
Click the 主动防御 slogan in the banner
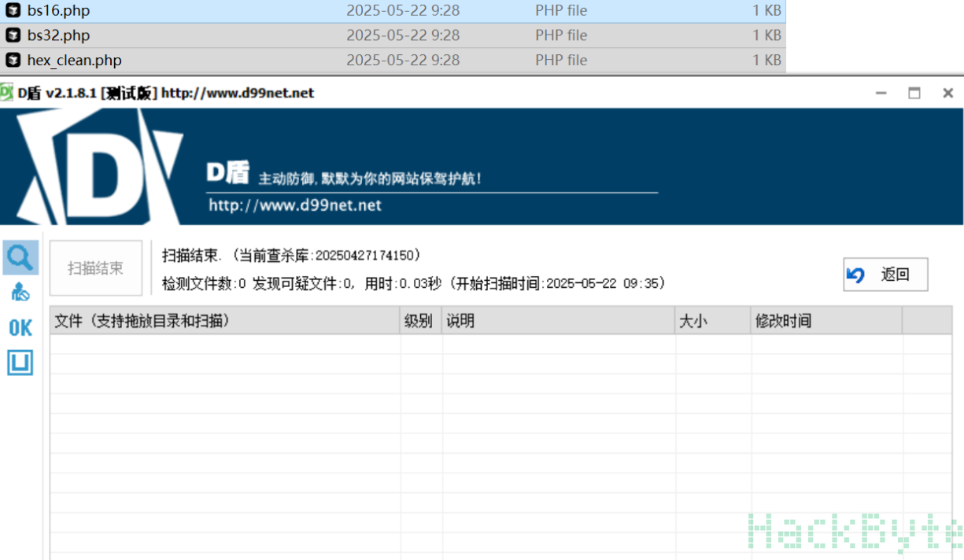370,179
